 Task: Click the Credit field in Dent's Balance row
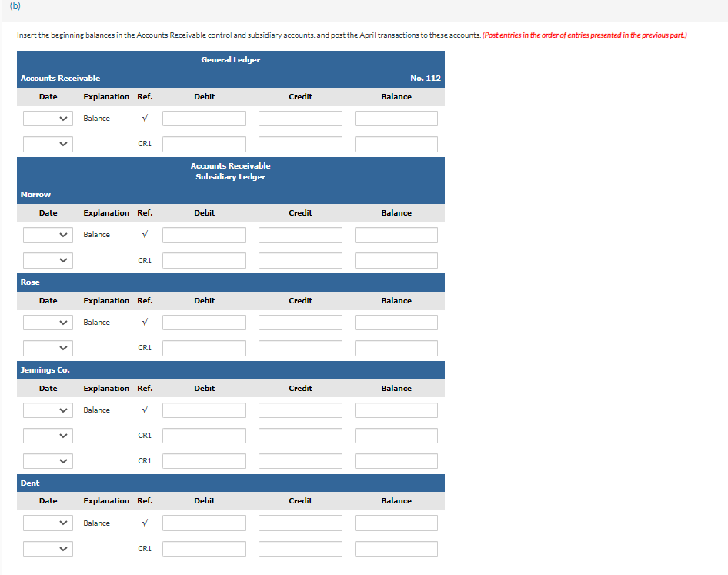[x=300, y=523]
